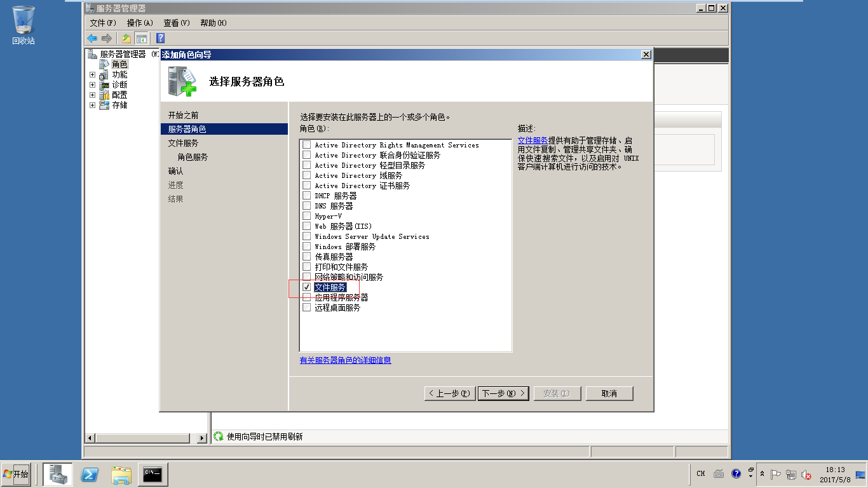Image resolution: width=868 pixels, height=488 pixels.
Task: Open the Recycle Bin on desktop
Action: coord(24,25)
